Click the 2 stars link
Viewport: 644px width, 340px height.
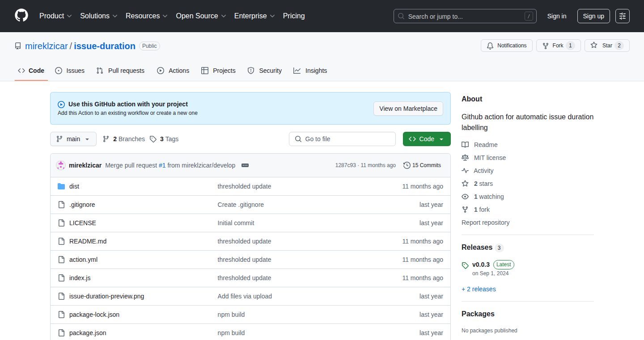point(483,184)
